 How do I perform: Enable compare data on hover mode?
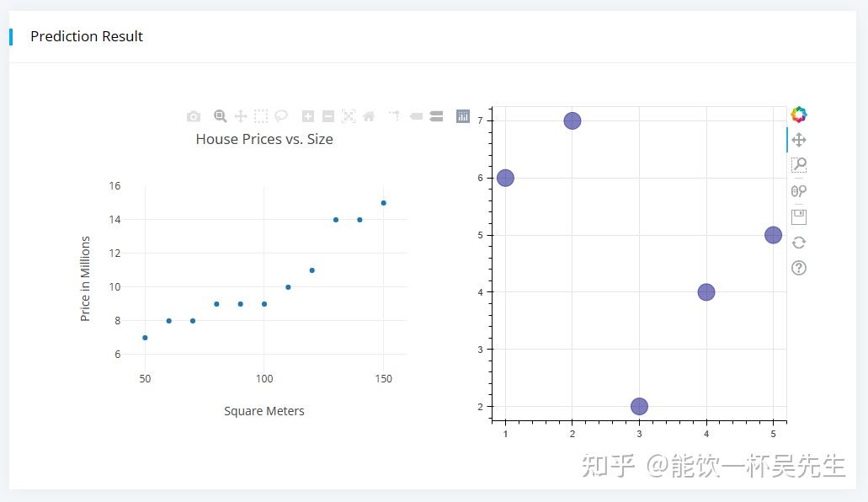(436, 116)
